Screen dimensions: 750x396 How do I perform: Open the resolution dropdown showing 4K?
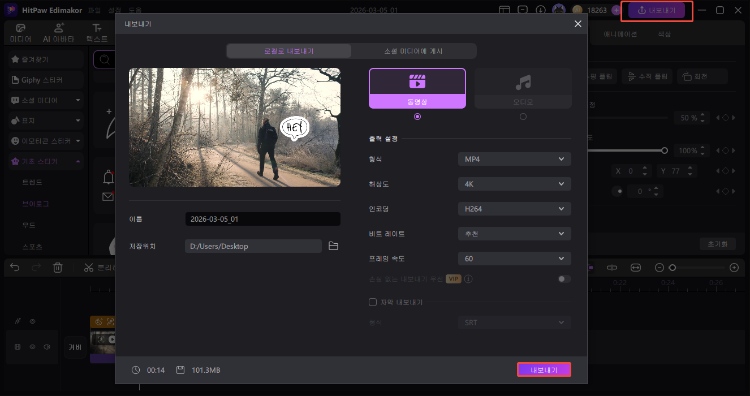(514, 184)
